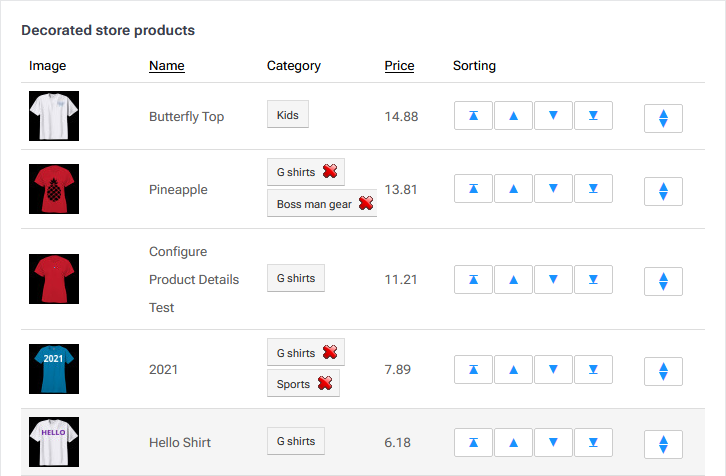Move Pineapple product up one position
The width and height of the screenshot is (726, 476).
coord(513,188)
